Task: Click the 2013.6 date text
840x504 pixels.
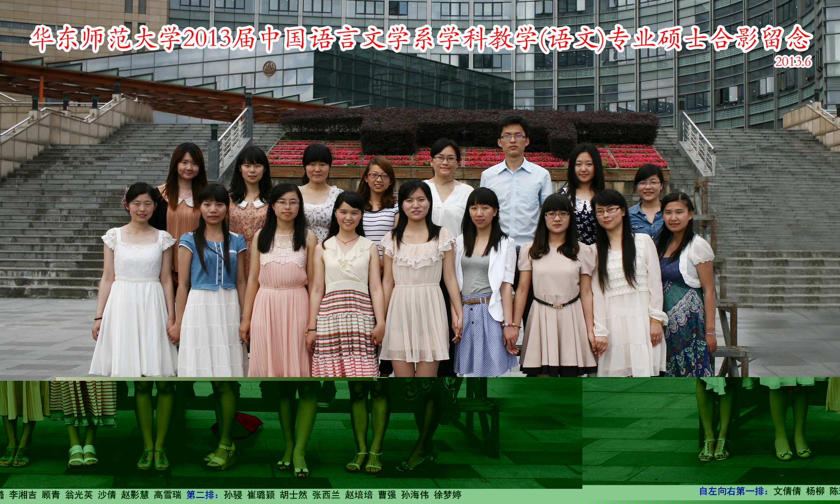Action: [x=792, y=62]
